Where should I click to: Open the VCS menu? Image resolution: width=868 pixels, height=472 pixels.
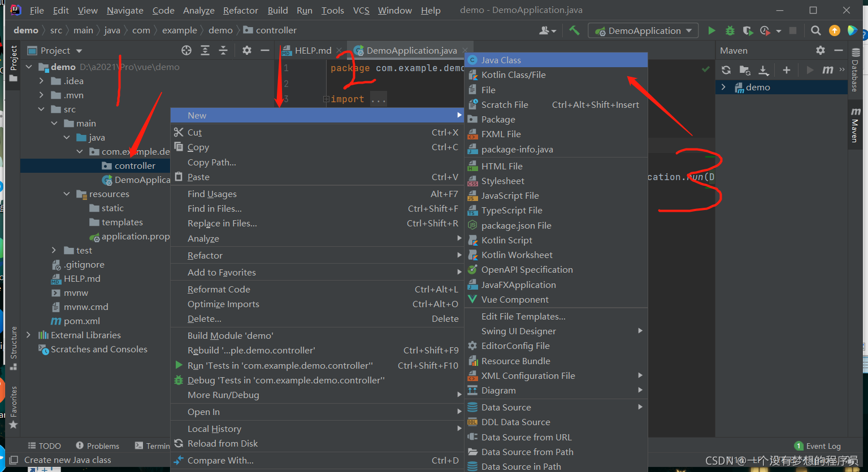pyautogui.click(x=361, y=10)
